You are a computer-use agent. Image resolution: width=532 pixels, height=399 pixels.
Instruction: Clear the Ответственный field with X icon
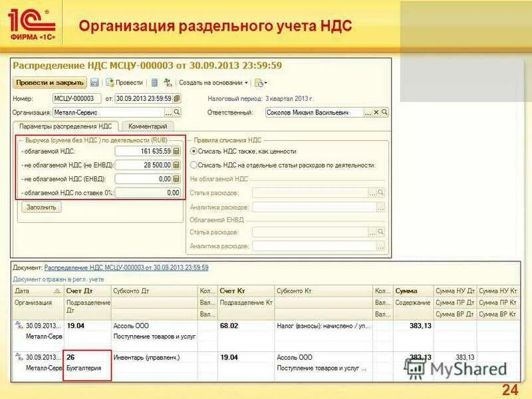(376, 112)
